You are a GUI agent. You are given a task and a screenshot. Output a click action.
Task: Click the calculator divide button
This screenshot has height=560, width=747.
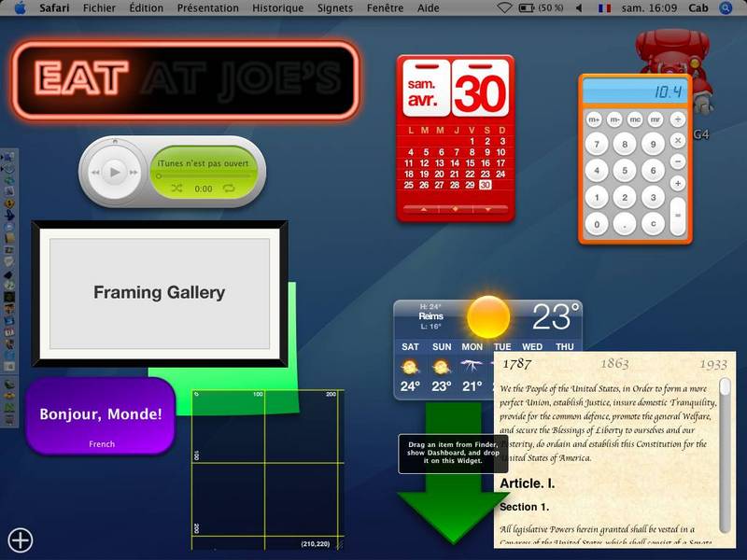tap(678, 119)
